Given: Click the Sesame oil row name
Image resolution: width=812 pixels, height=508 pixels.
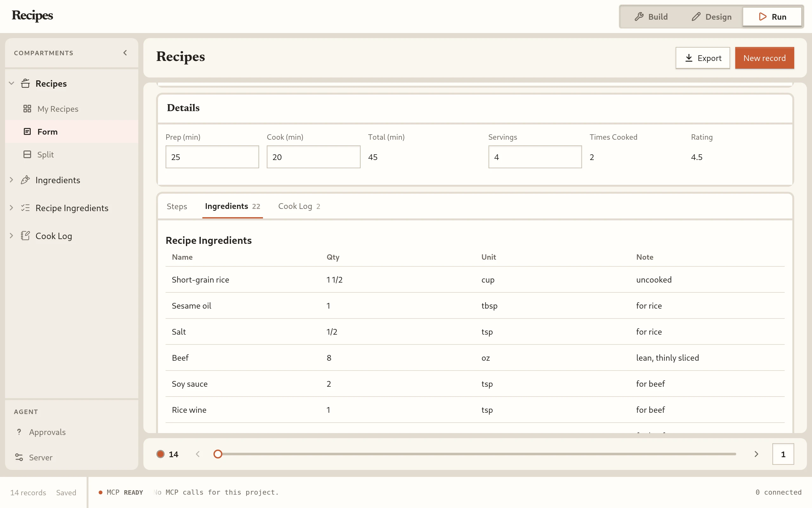Looking at the screenshot, I should coord(191,306).
